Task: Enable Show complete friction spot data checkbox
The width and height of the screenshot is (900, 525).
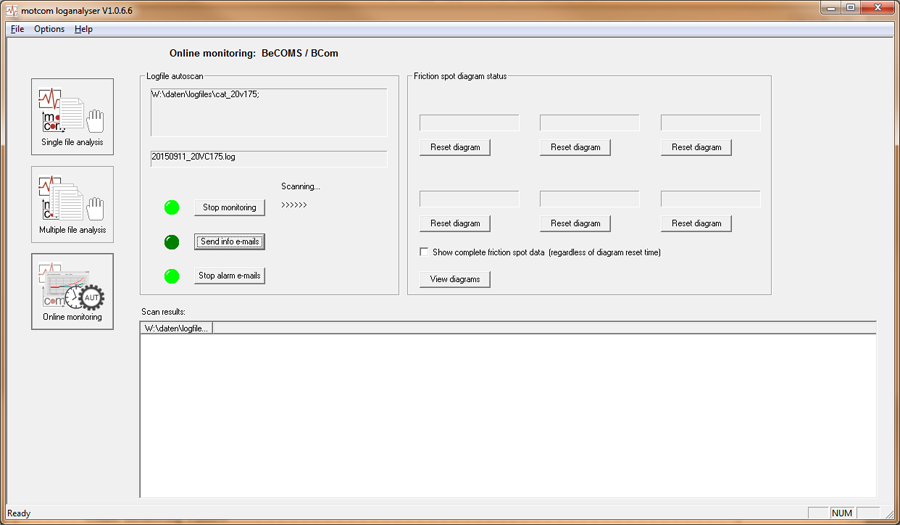Action: (424, 252)
